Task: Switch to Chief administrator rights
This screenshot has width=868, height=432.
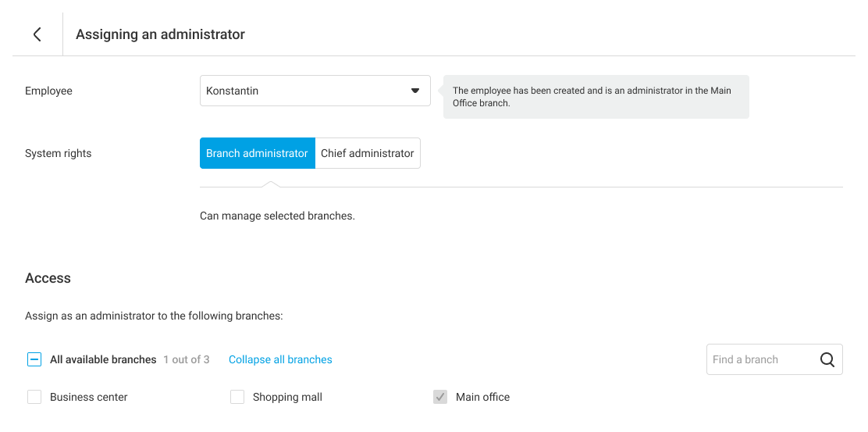Action: point(367,153)
